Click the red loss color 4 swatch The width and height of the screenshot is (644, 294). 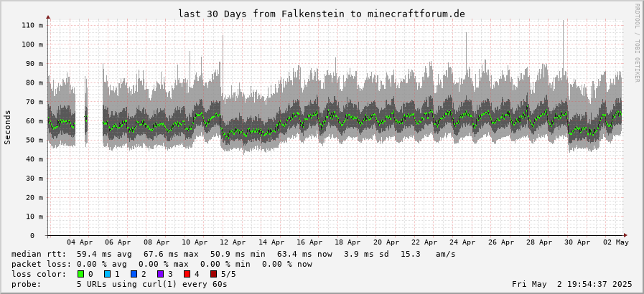(x=187, y=274)
